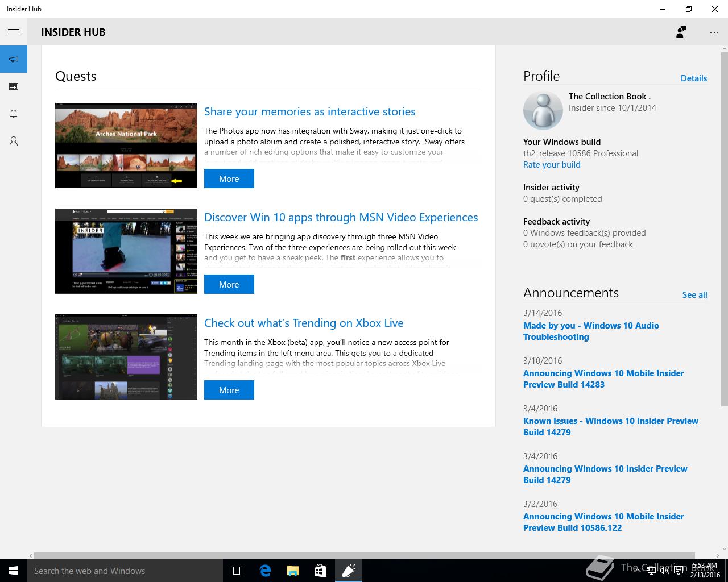Screen dimensions: 728x582
Task: Open the hamburger navigation menu
Action: click(14, 32)
